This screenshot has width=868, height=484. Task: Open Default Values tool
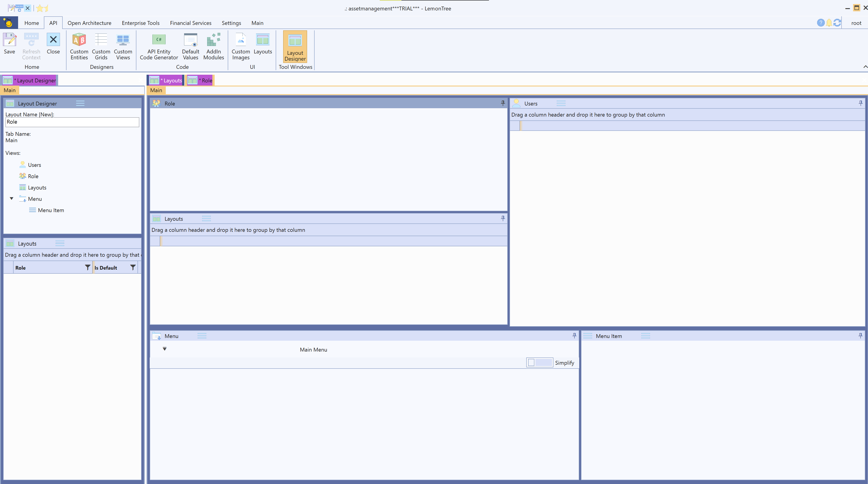click(x=190, y=46)
